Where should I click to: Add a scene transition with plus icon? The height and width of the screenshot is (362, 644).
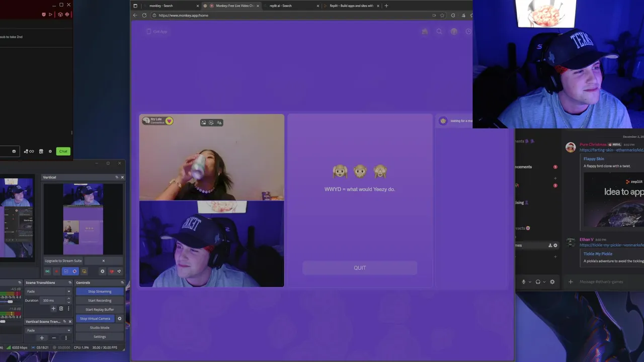pos(53,309)
